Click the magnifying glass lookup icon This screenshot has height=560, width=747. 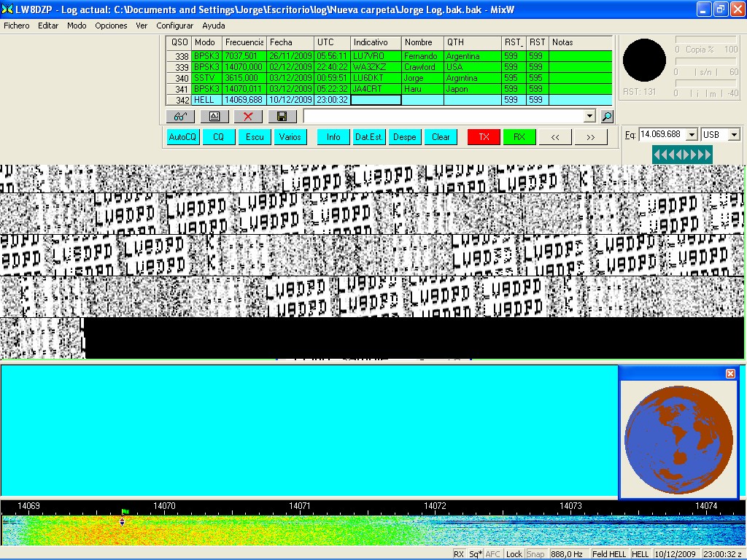coord(607,117)
